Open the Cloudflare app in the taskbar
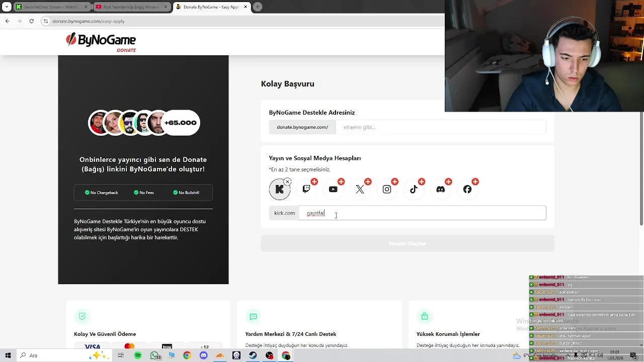 tap(220, 355)
